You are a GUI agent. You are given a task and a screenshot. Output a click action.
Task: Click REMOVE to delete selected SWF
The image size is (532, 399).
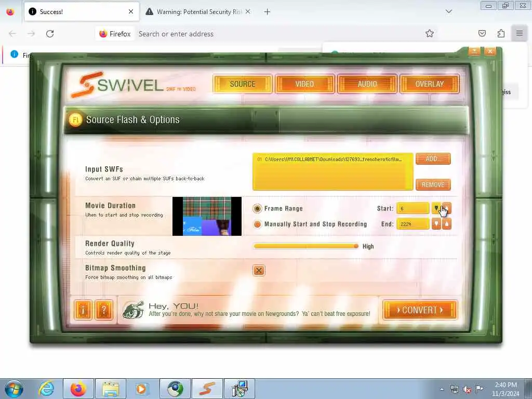click(433, 184)
